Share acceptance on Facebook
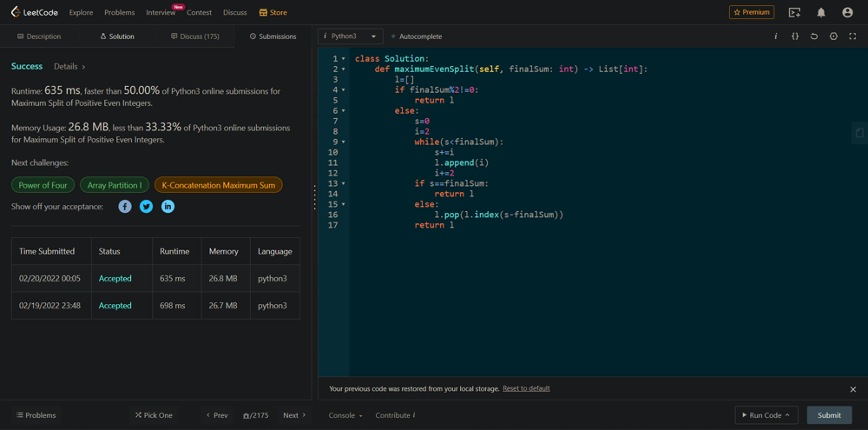The image size is (868, 430). click(x=125, y=207)
